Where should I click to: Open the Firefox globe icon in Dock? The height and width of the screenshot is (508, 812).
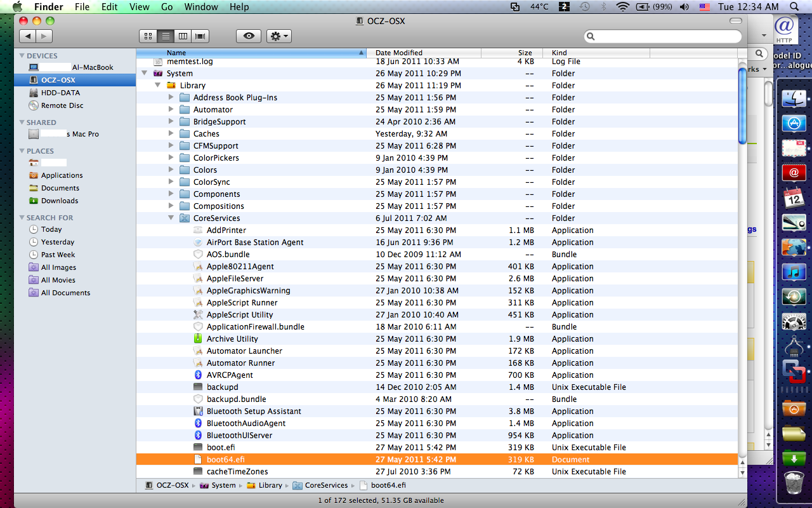click(x=794, y=247)
